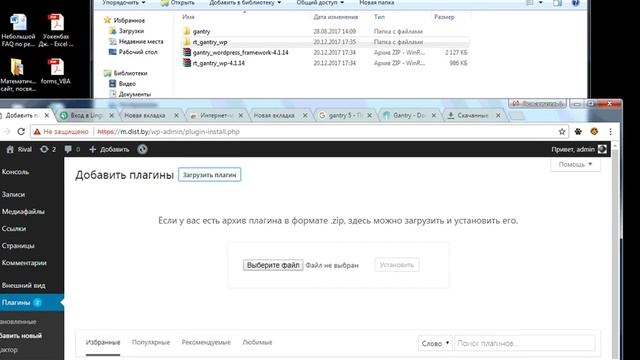This screenshot has width=640, height=360.
Task: Open Записи in WordPress sidebar
Action: (x=13, y=195)
